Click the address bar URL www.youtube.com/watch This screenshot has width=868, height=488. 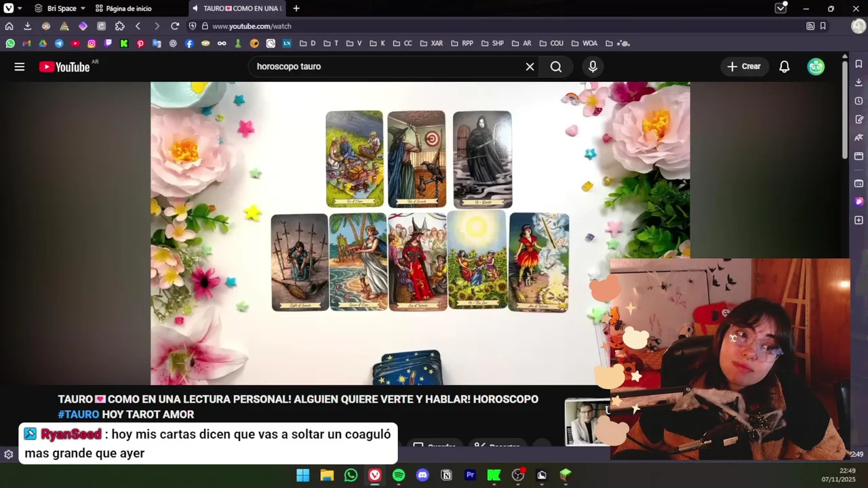[x=252, y=26]
